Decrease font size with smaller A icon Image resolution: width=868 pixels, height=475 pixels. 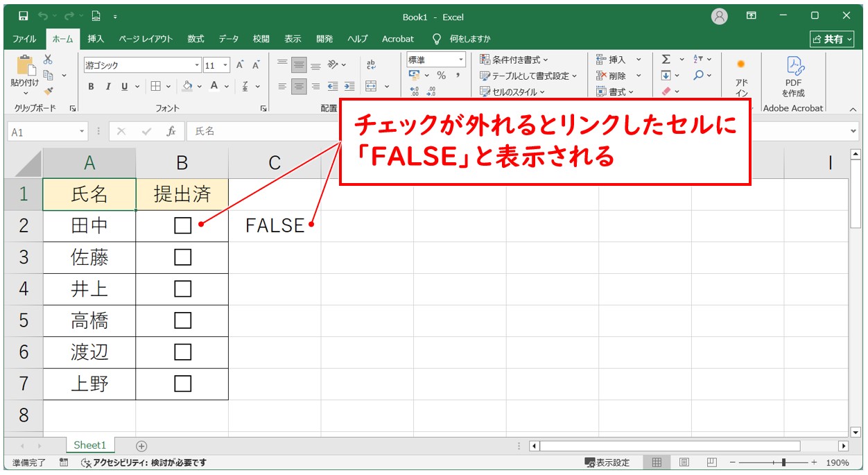point(256,65)
